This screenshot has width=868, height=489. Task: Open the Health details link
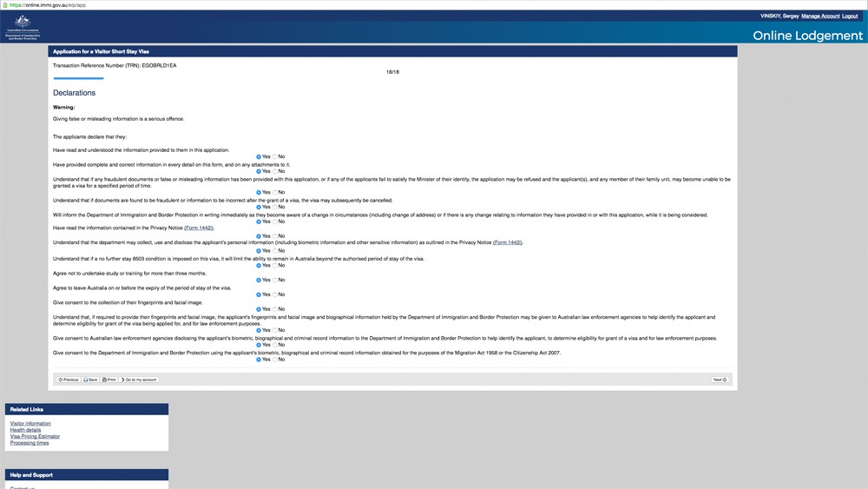[25, 430]
